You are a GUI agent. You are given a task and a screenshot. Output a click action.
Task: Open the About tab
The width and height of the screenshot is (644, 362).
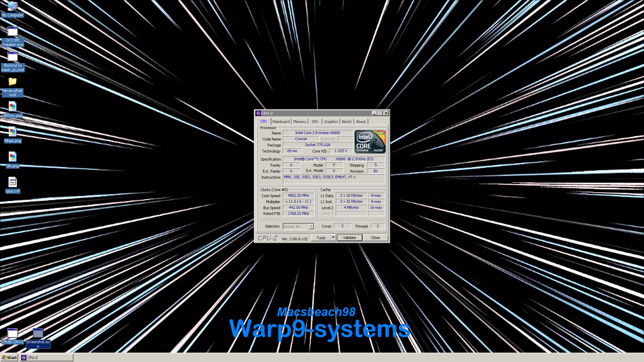tap(361, 122)
